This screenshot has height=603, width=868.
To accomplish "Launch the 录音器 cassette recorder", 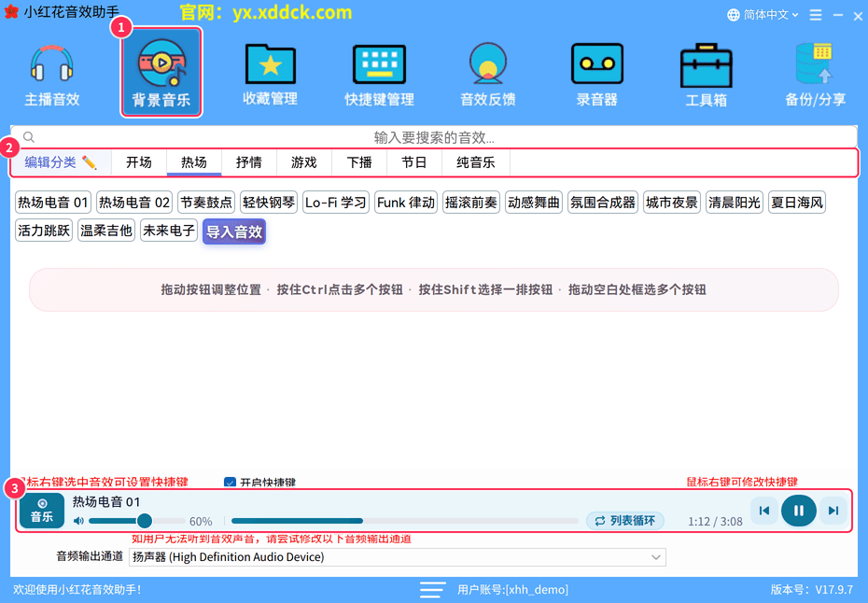I will pyautogui.click(x=596, y=75).
